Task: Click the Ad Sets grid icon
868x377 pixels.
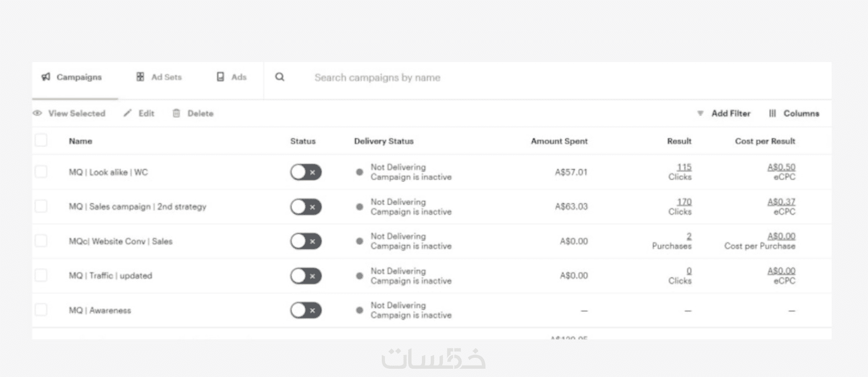Action: point(140,77)
